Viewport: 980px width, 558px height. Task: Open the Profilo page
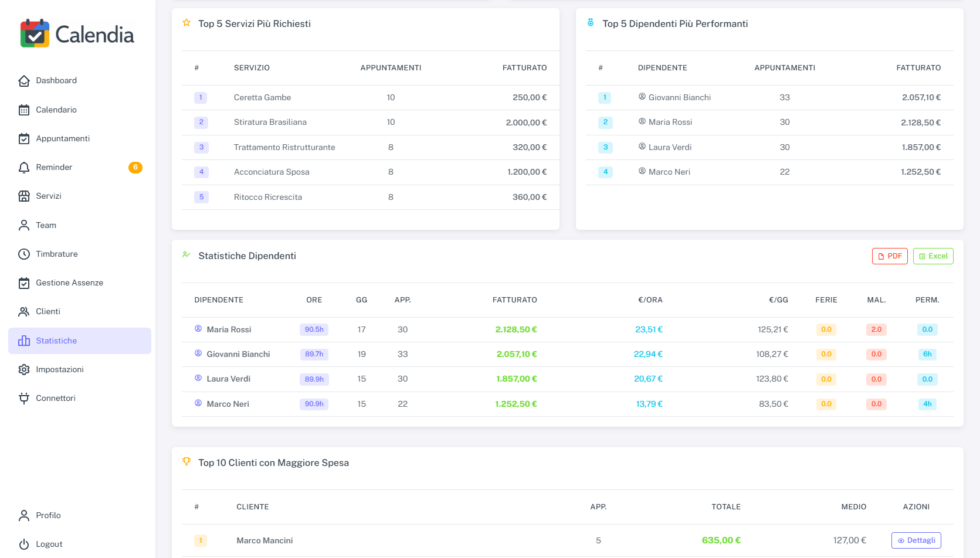pos(48,515)
